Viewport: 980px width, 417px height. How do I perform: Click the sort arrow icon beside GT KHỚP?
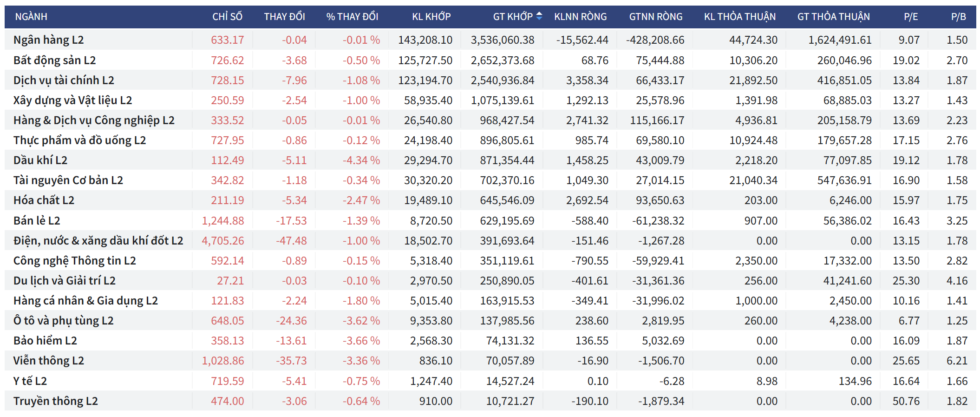pyautogui.click(x=539, y=16)
